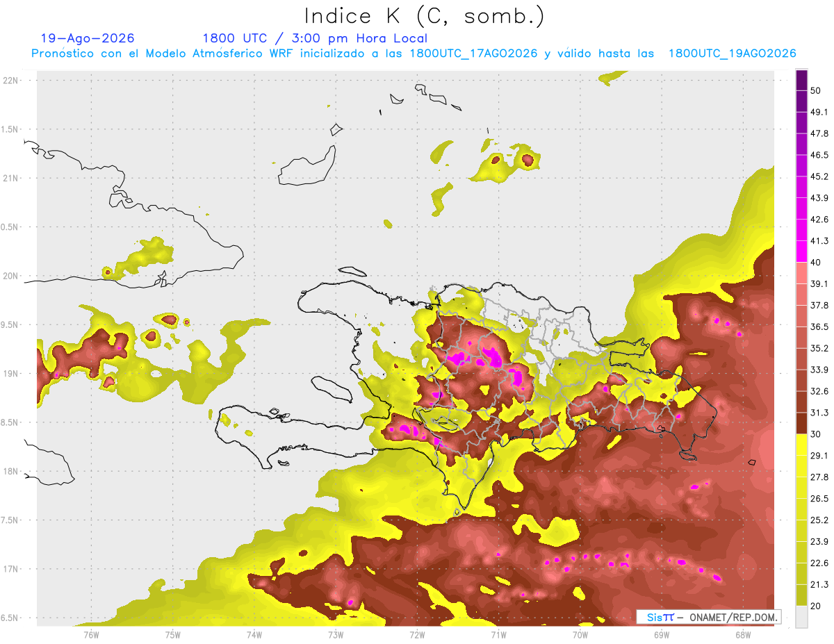Viewport: 834px width, 644px height.
Task: Click the colorbar label '50'
Action: click(816, 91)
